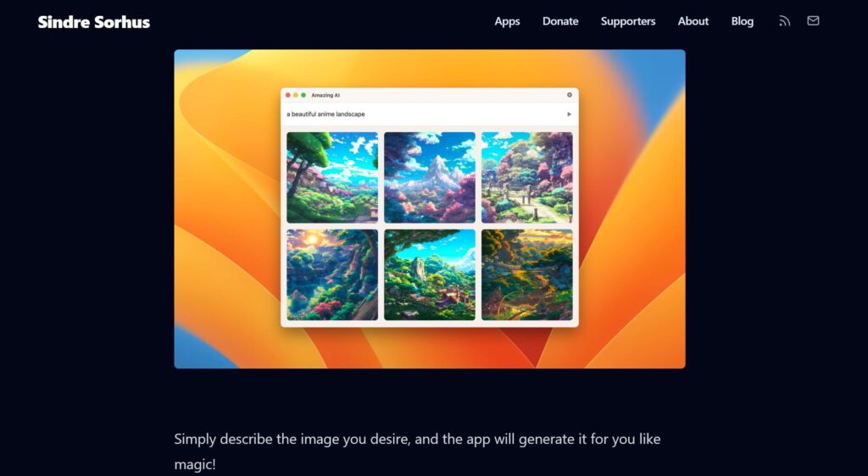Open the Supporters page

point(628,21)
